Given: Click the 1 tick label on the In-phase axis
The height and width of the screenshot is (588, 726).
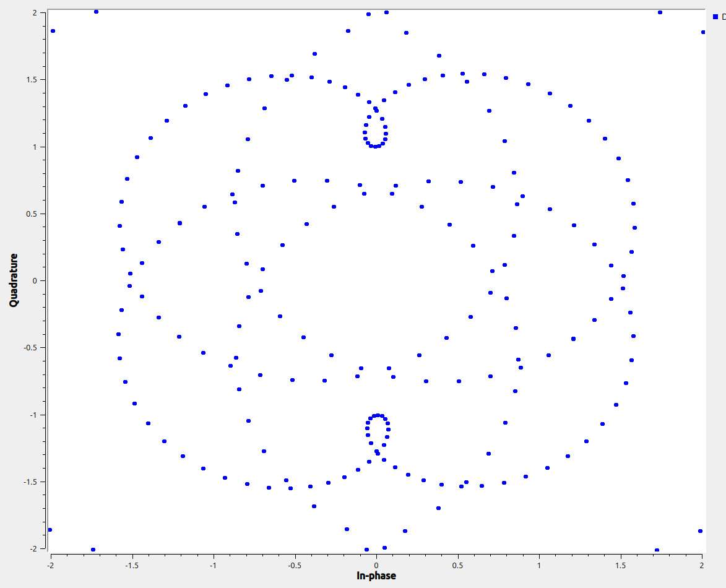Looking at the screenshot, I should coord(539,565).
